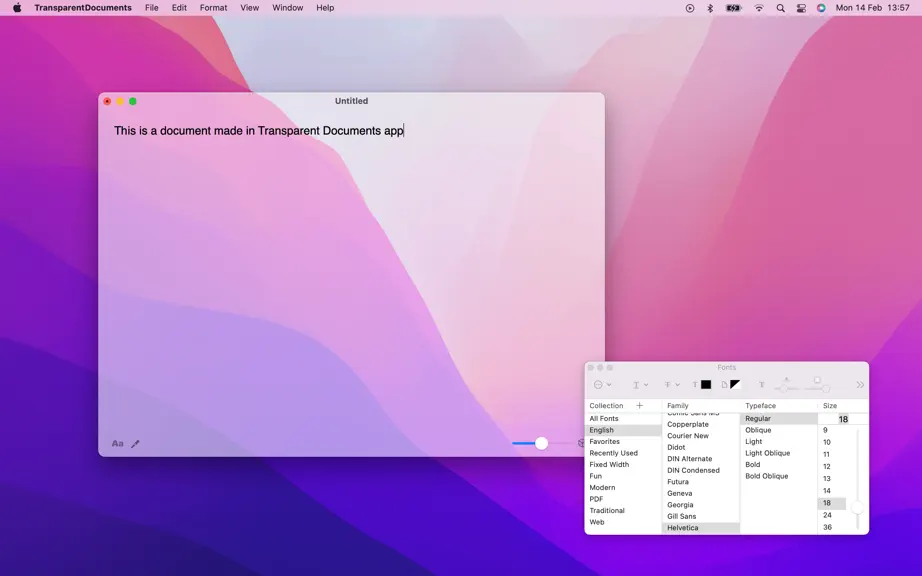
Task: Open the text underline style dropdown
Action: [x=640, y=384]
